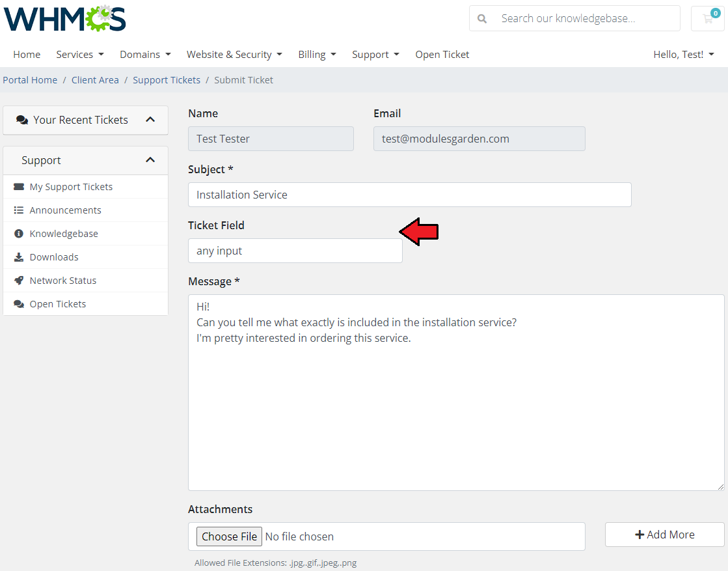
Task: Click the Announcements list icon
Action: [19, 210]
